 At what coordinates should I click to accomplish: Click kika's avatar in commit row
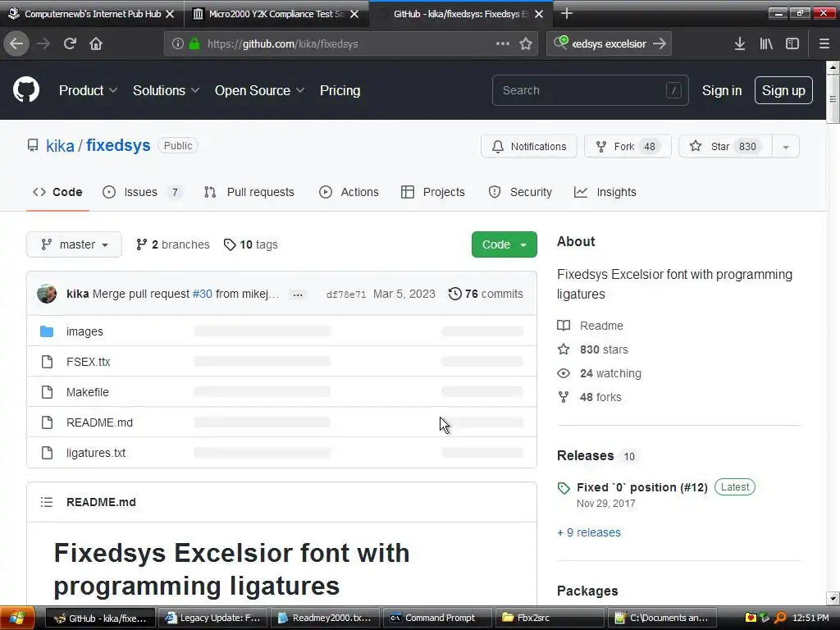click(x=47, y=294)
